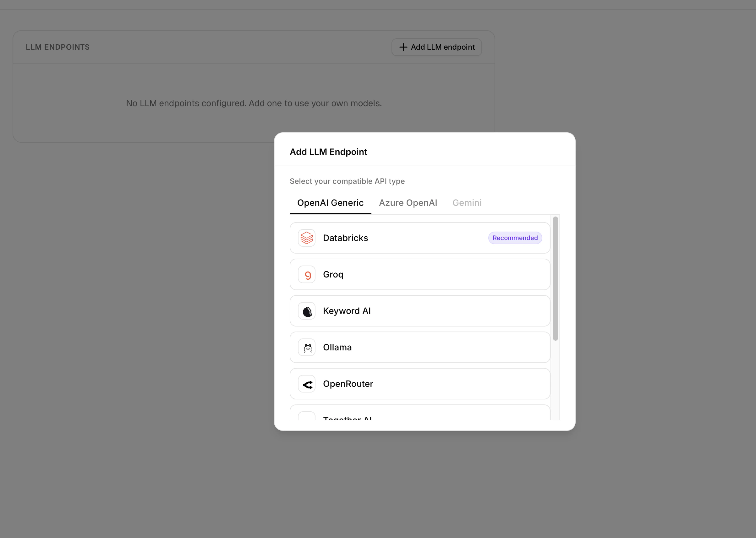This screenshot has width=756, height=538.
Task: Choose OpenRouter as API provider
Action: tap(419, 384)
